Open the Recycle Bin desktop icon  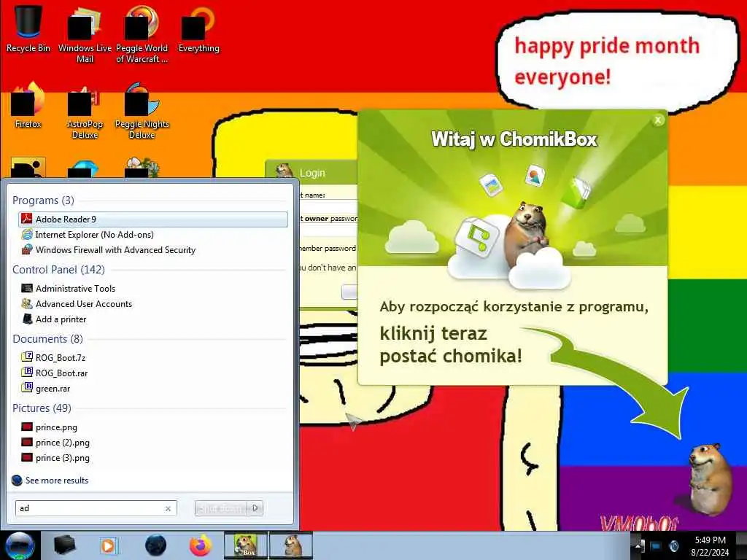(28, 29)
